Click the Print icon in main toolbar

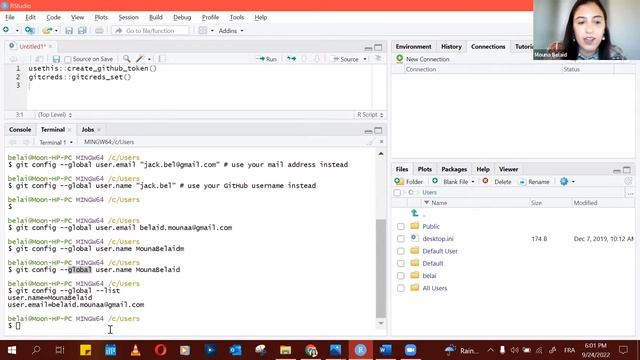point(99,31)
